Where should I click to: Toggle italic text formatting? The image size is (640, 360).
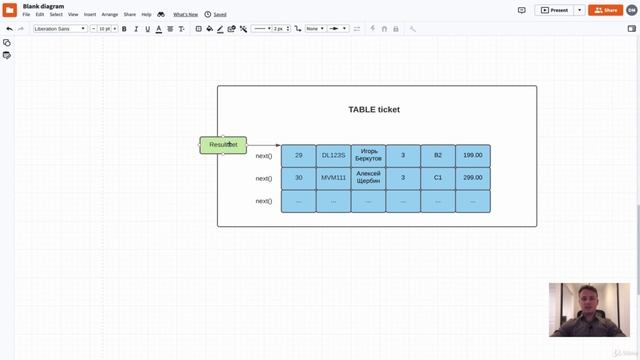(136, 29)
